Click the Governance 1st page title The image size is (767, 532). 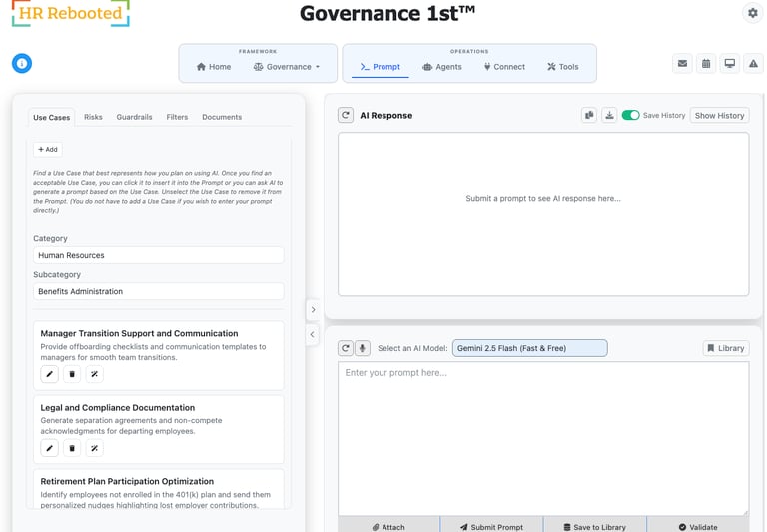tap(387, 13)
